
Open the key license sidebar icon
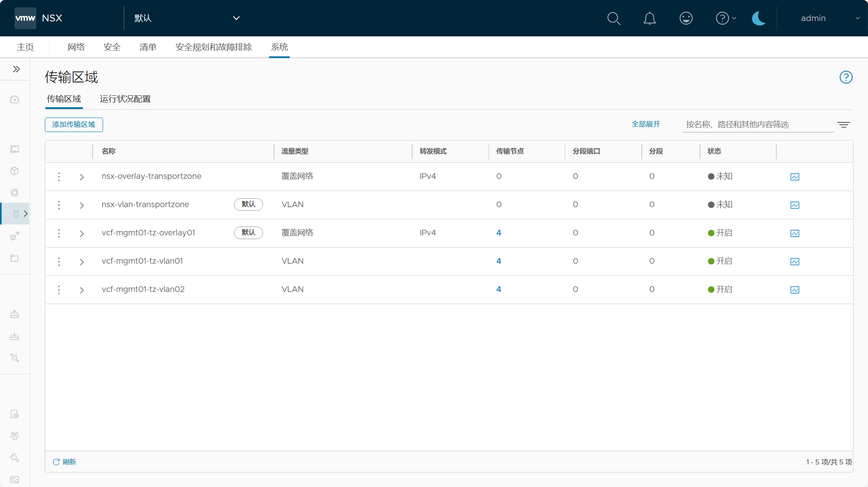(x=15, y=458)
